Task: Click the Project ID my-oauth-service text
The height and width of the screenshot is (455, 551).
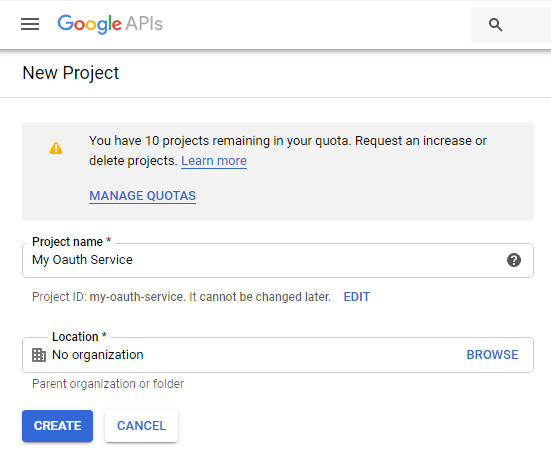Action: pyautogui.click(x=181, y=297)
